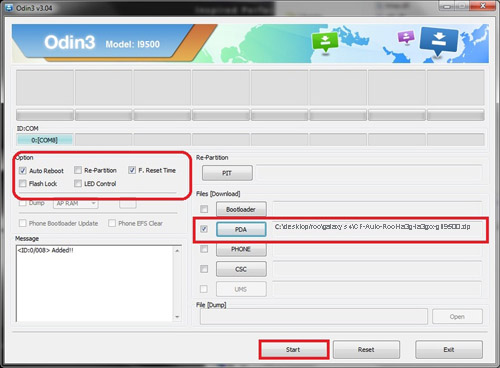
Task: Click the green download icon in banner
Action: pos(325,42)
